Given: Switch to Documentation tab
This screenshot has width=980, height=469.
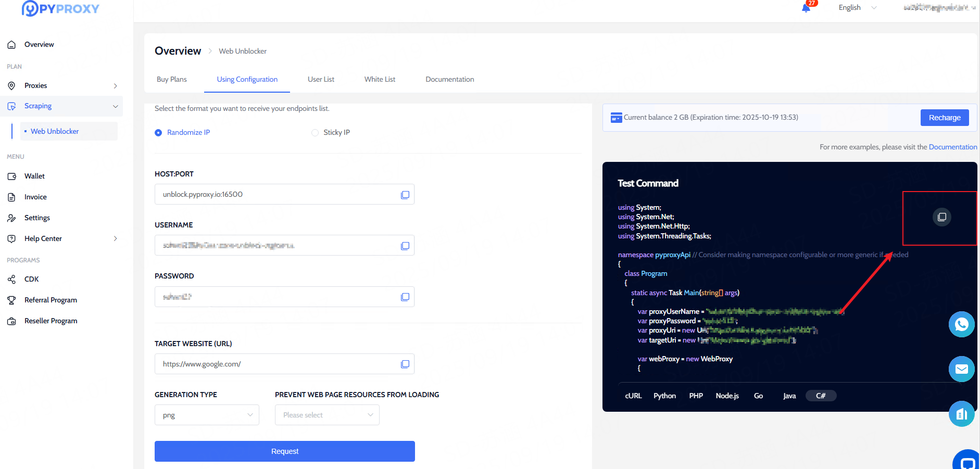Looking at the screenshot, I should click(x=450, y=80).
